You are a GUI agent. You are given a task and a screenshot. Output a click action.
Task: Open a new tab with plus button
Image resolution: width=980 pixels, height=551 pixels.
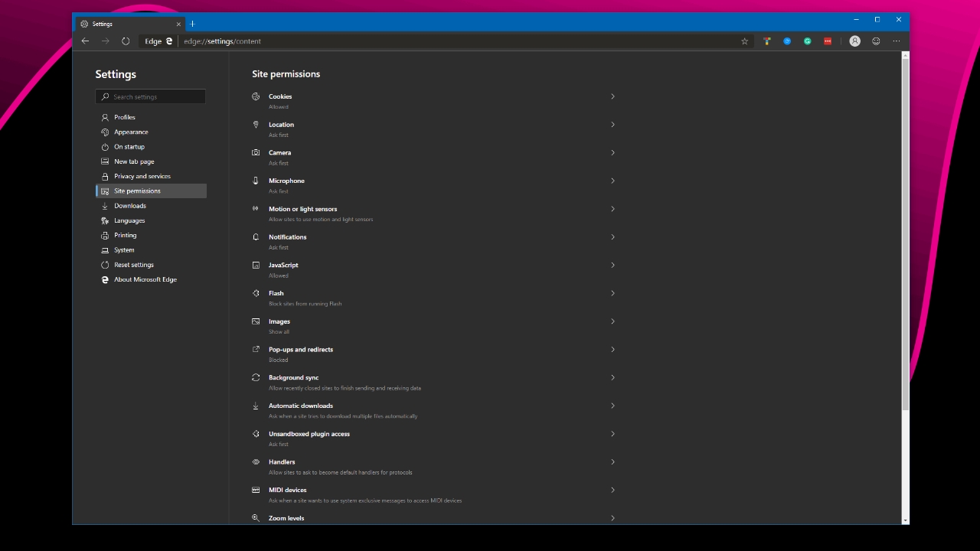(192, 24)
